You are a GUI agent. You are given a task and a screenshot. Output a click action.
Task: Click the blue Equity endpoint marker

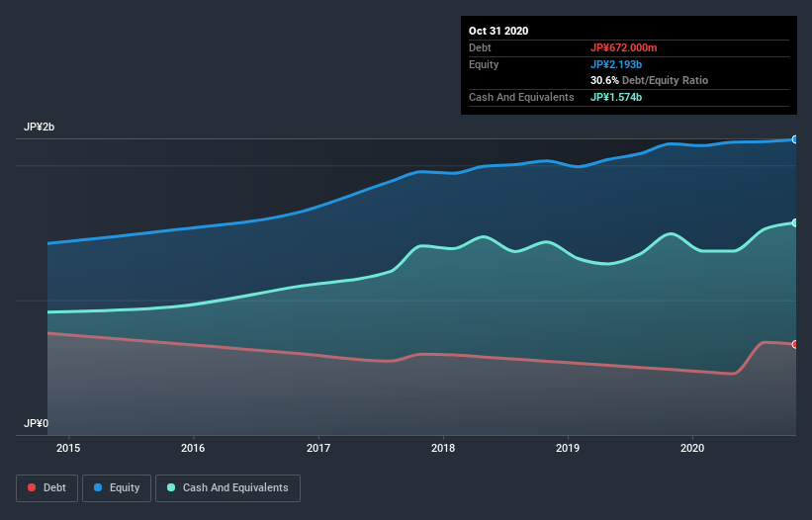coord(795,139)
